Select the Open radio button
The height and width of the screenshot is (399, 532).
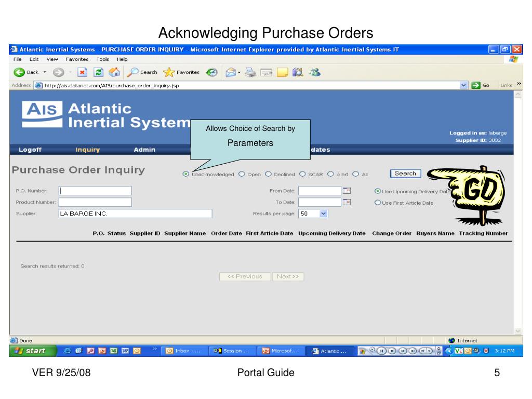[242, 174]
